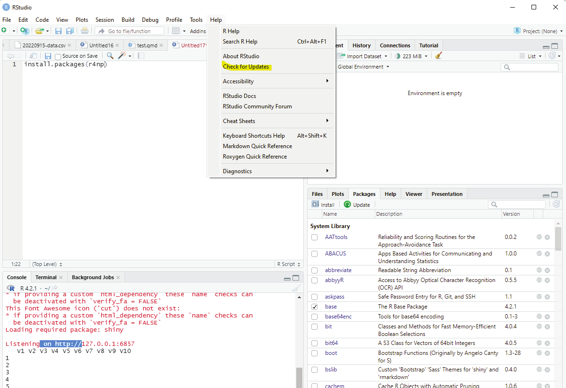
Task: Click the workspace panes grid icon
Action: click(176, 31)
